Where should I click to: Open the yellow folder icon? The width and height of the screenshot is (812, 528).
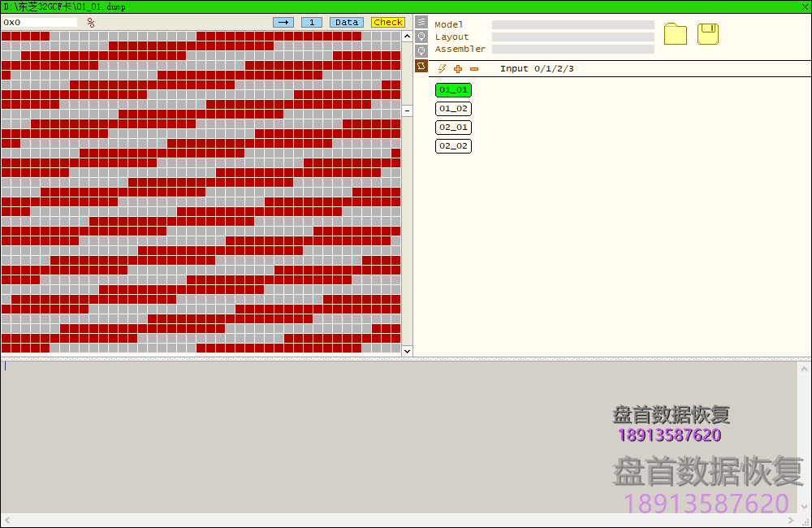tap(676, 34)
